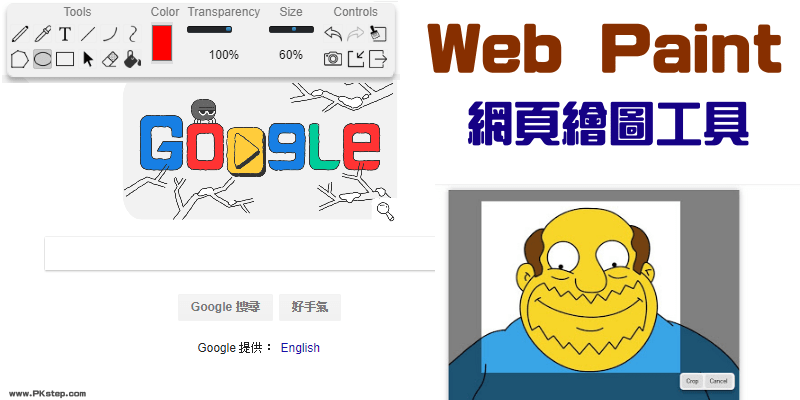
Task: Select the Ellipse shape tool
Action: click(x=42, y=59)
